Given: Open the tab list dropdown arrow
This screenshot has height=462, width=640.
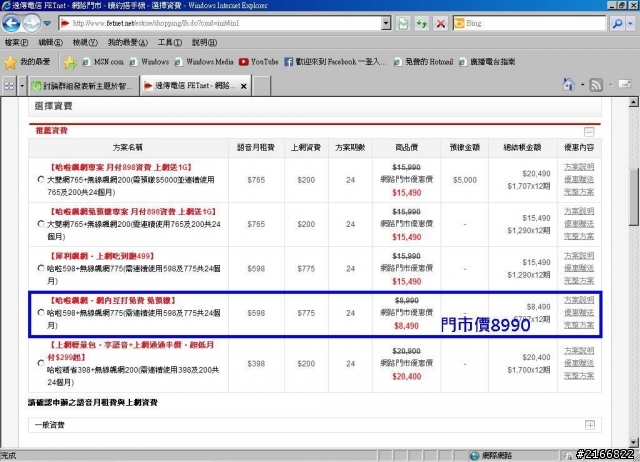Looking at the screenshot, I should point(22,86).
